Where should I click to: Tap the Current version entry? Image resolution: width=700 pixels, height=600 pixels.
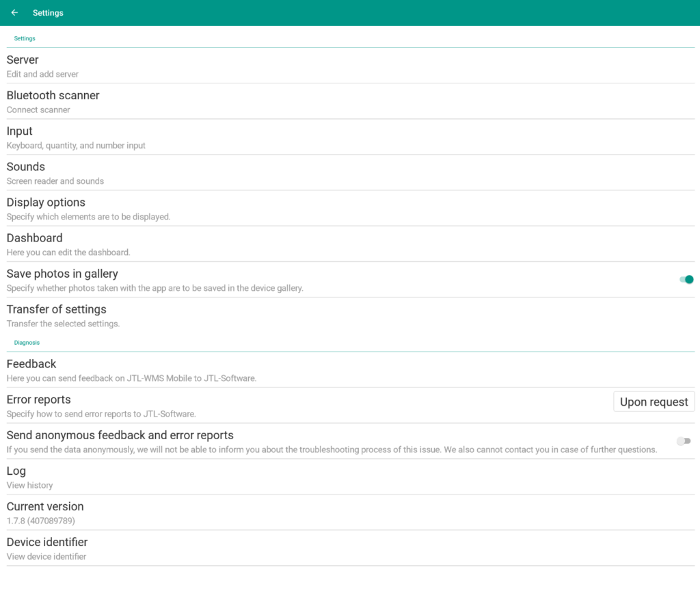pos(45,506)
